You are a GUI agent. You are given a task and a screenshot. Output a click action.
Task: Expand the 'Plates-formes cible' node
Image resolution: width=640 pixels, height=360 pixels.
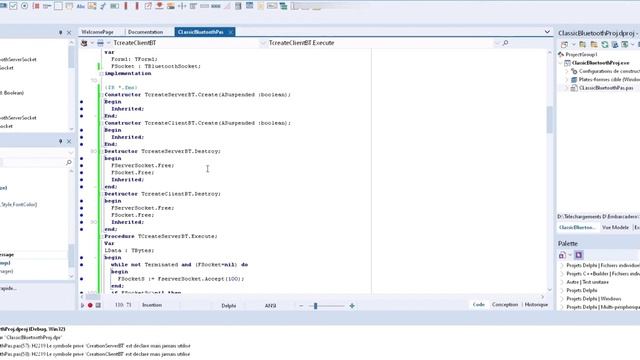click(x=567, y=80)
